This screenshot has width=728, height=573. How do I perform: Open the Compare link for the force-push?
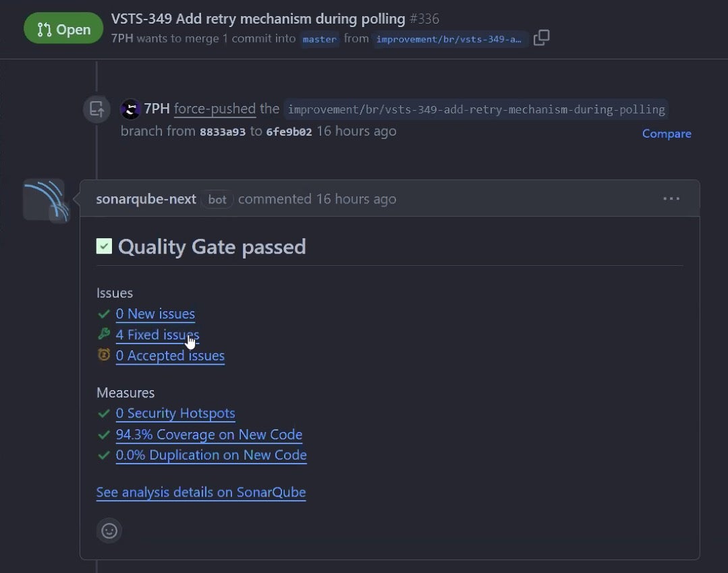(x=666, y=133)
